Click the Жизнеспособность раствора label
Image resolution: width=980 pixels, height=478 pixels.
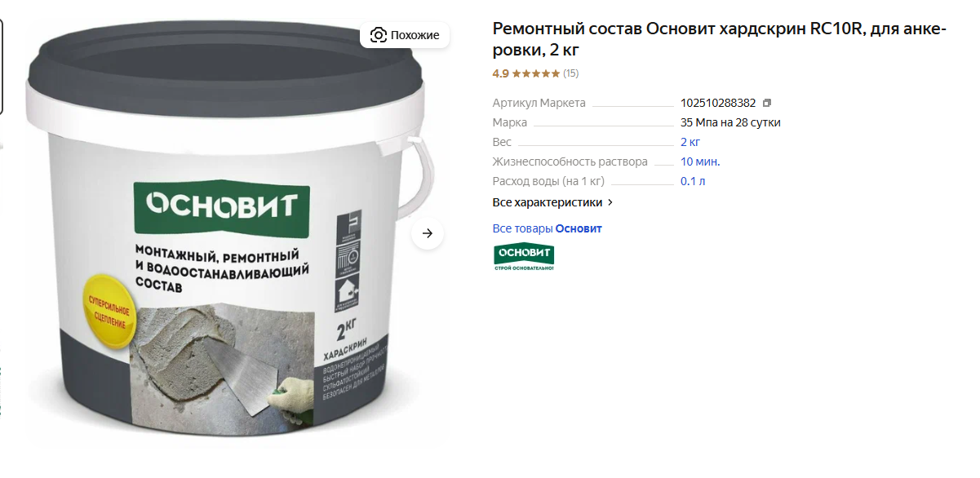570,162
